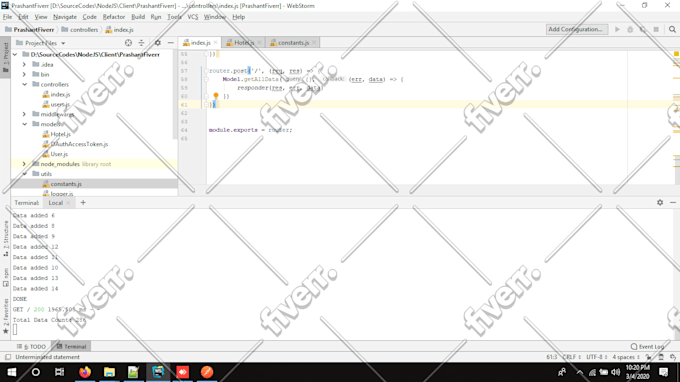Open Task View on the taskbar
680x382 pixels.
[x=59, y=372]
